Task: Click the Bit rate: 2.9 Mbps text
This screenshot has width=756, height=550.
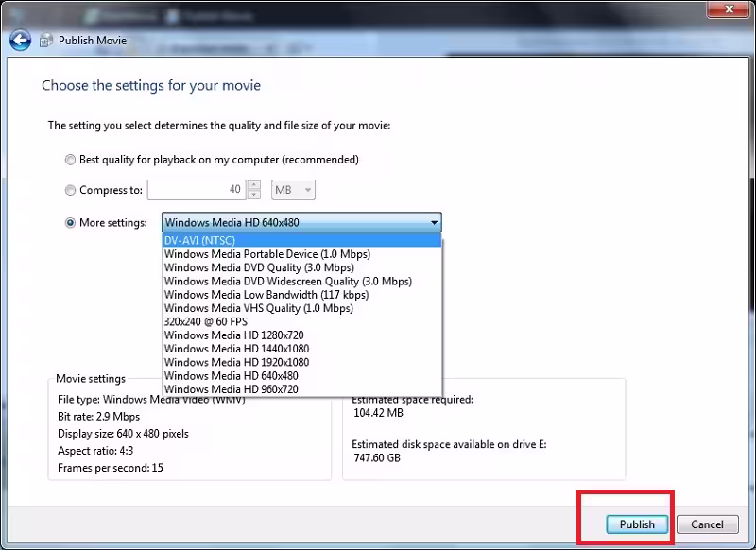Action: [99, 417]
